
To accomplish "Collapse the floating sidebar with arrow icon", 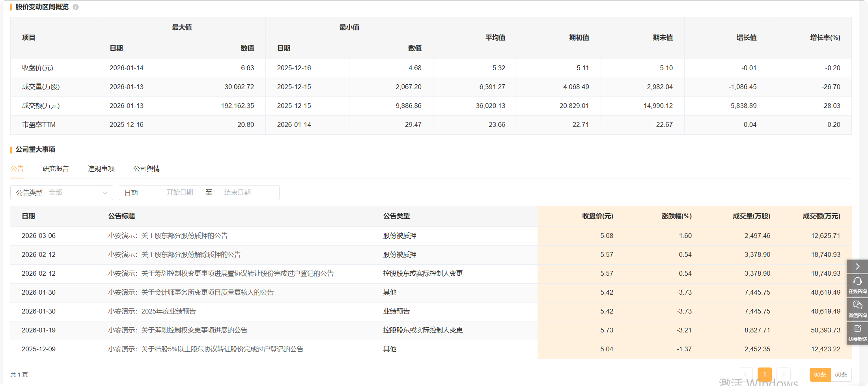I will [857, 267].
